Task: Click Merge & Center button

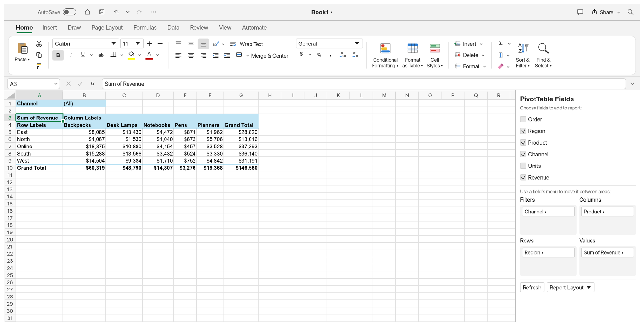Action: pyautogui.click(x=262, y=55)
